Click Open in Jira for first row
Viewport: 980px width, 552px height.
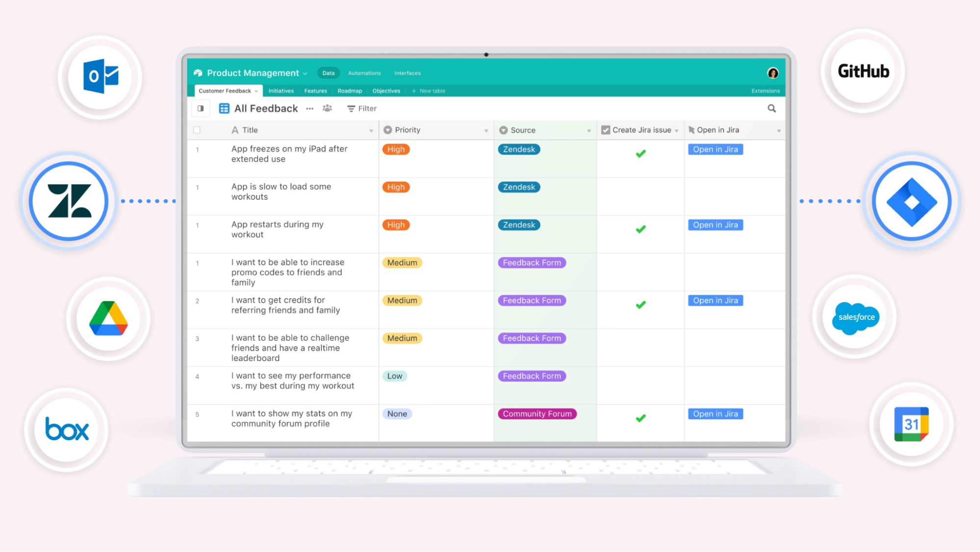(x=715, y=149)
